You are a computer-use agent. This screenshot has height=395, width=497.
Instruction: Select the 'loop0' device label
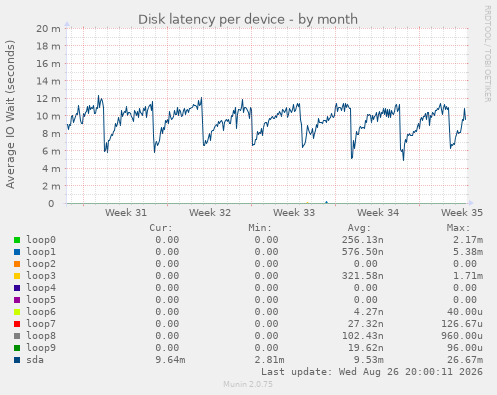pos(41,240)
